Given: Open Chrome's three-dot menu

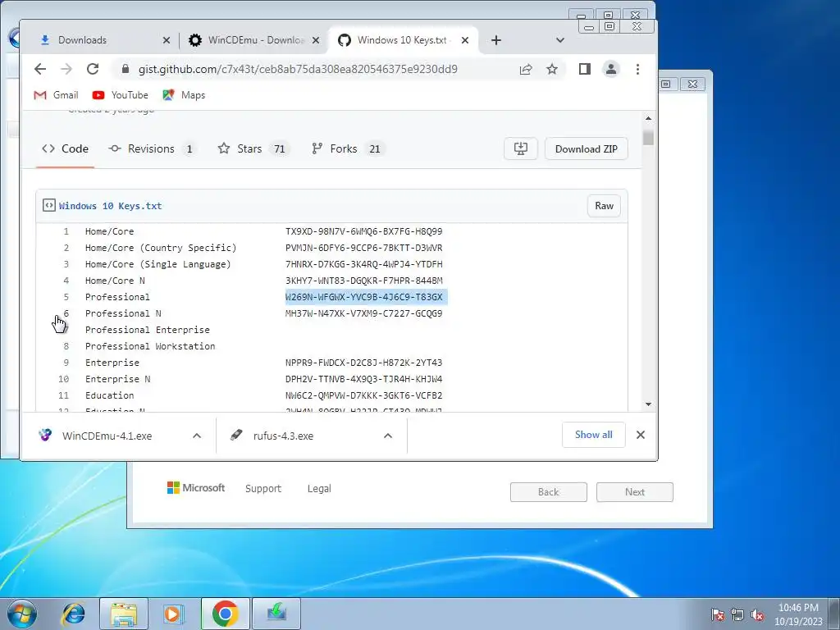Looking at the screenshot, I should click(637, 69).
